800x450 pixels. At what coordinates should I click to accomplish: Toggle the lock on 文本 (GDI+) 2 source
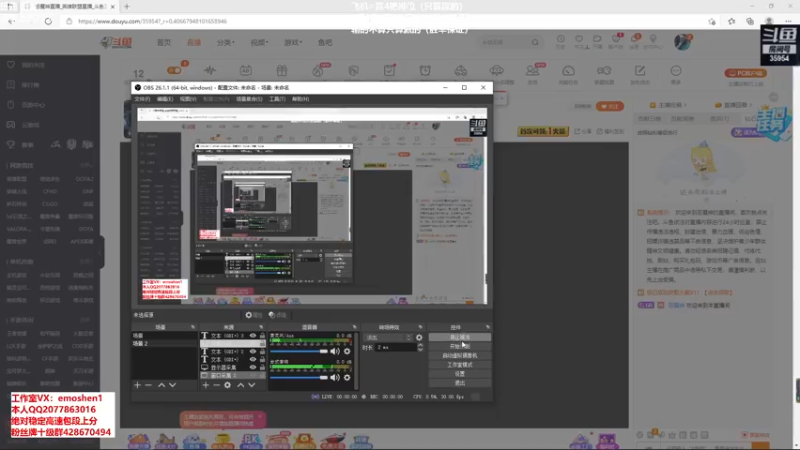click(262, 352)
